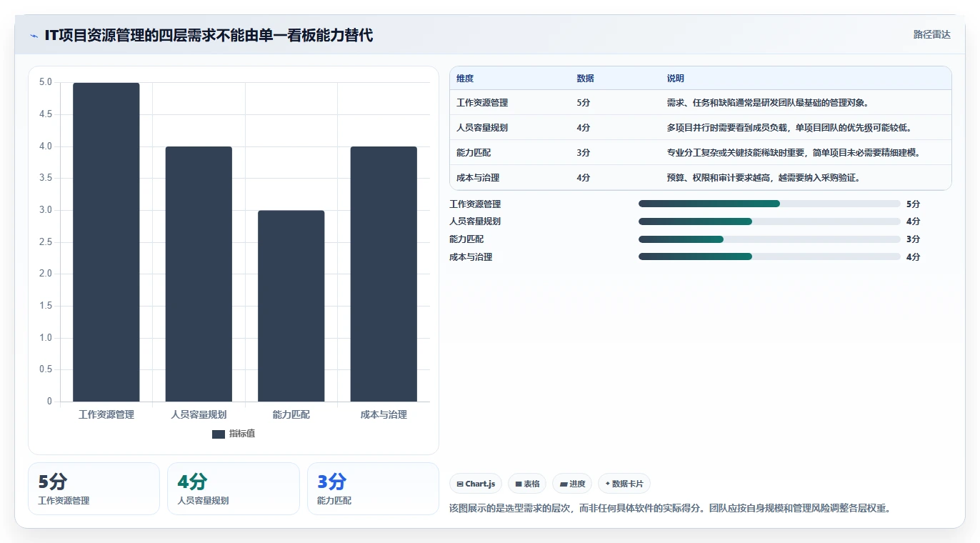The width and height of the screenshot is (980, 543).
Task: Click the 人员容量规划 table cell
Action: click(482, 128)
